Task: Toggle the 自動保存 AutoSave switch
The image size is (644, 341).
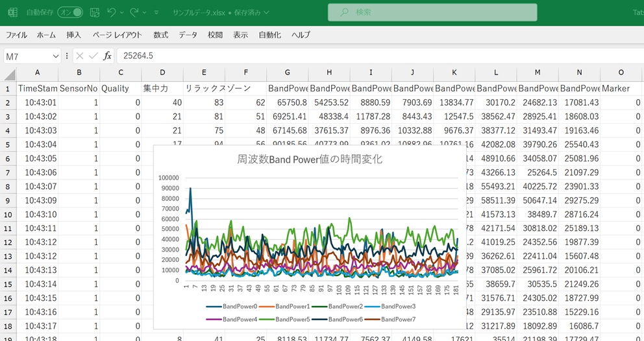Action: [x=70, y=12]
